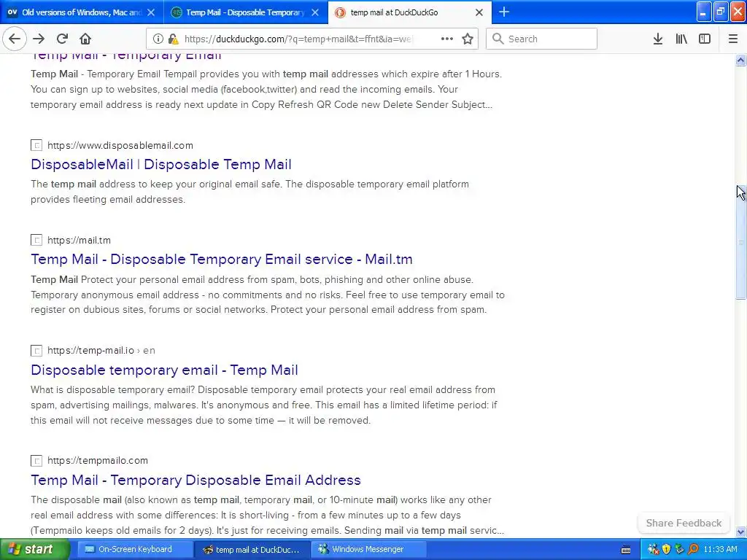This screenshot has width=747, height=560.
Task: Open the Temp Mail - Temporary Email result
Action: (126, 56)
